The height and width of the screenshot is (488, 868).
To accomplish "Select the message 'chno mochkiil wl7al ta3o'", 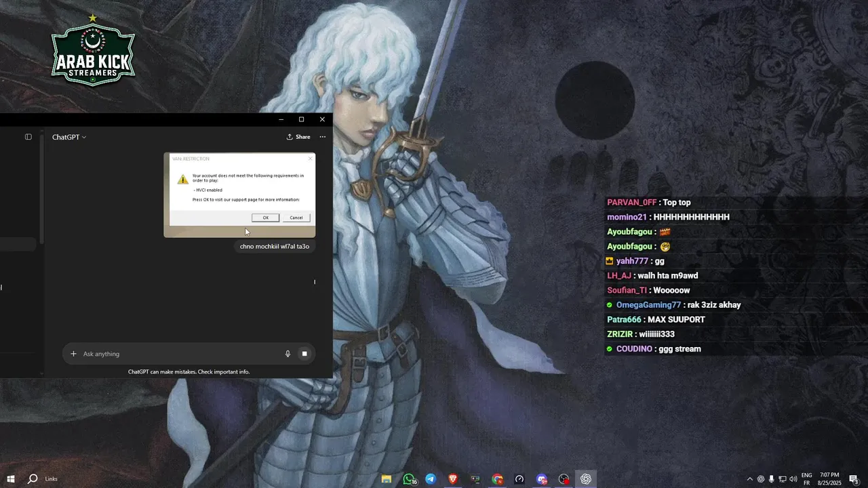I will tap(275, 246).
